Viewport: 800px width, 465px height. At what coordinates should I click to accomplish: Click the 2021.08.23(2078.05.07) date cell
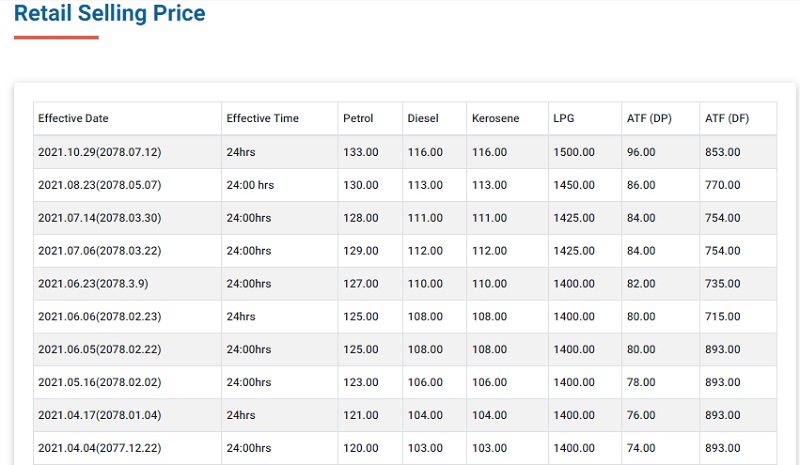(99, 185)
